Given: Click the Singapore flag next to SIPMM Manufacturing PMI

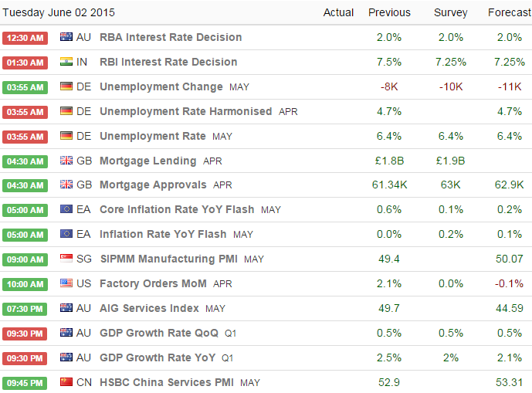Looking at the screenshot, I should (66, 259).
